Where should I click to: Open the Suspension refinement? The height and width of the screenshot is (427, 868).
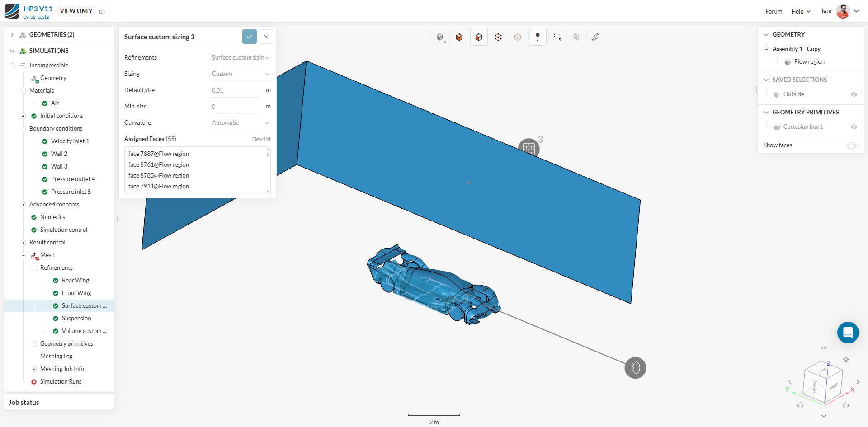pyautogui.click(x=76, y=319)
